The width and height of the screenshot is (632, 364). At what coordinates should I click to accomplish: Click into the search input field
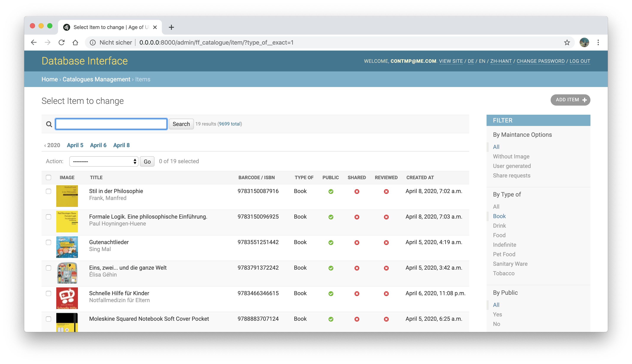point(111,124)
